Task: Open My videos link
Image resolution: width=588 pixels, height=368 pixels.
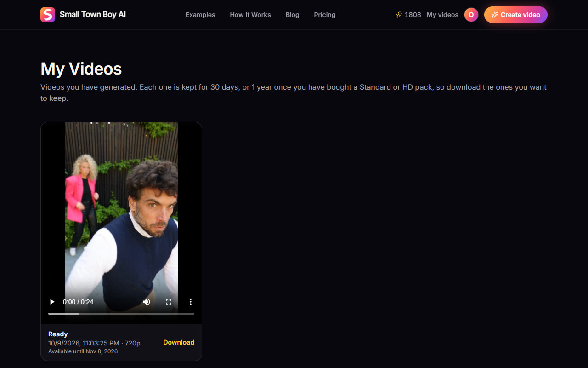Action: 442,15
